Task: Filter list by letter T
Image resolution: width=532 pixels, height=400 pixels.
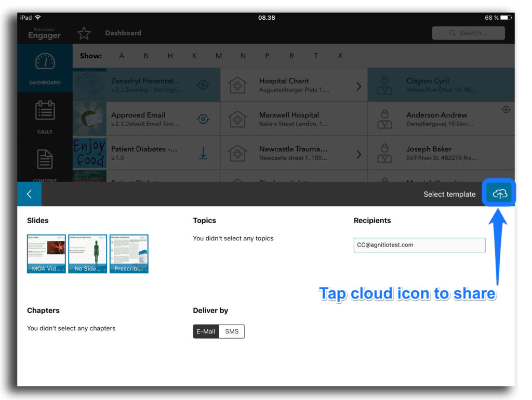Action: coord(316,56)
